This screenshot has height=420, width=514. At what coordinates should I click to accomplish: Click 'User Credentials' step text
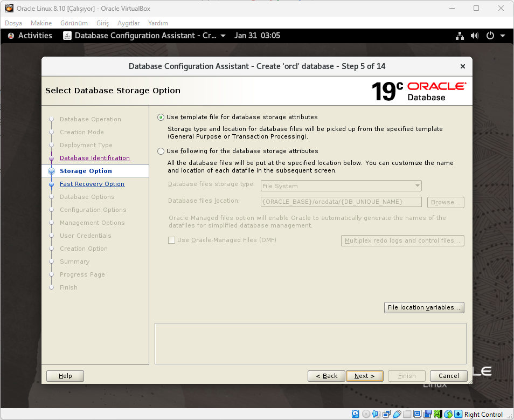click(x=86, y=236)
